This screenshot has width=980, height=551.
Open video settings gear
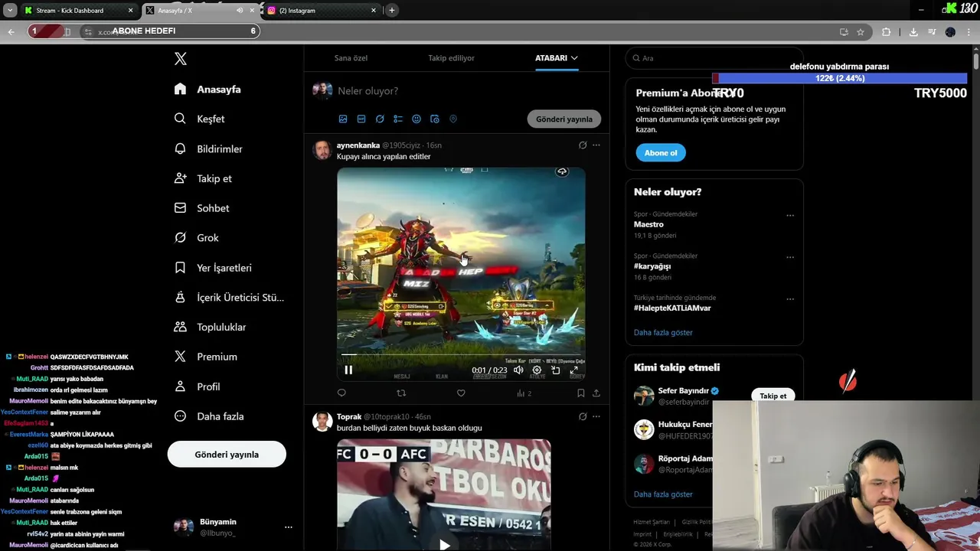click(537, 370)
